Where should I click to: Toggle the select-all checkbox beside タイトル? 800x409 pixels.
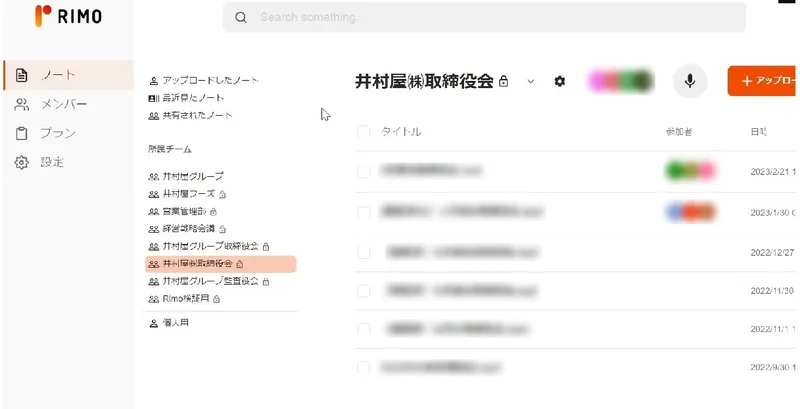363,132
